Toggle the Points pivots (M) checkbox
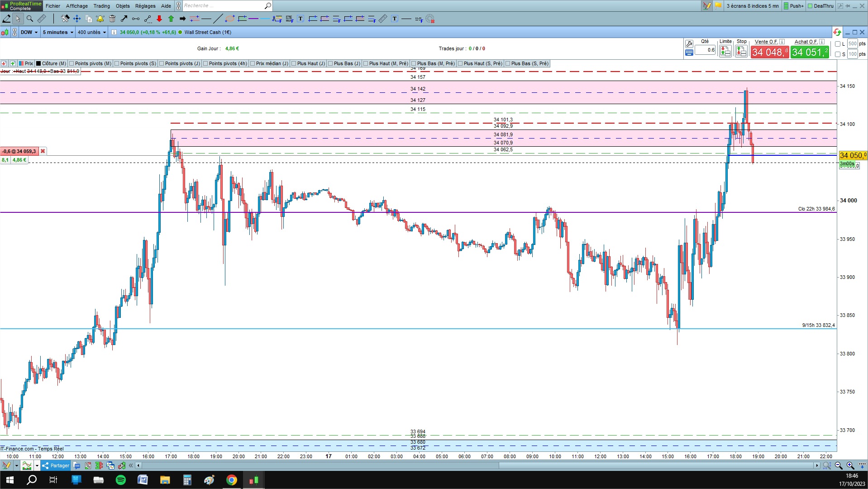The width and height of the screenshot is (868, 489). click(x=72, y=63)
